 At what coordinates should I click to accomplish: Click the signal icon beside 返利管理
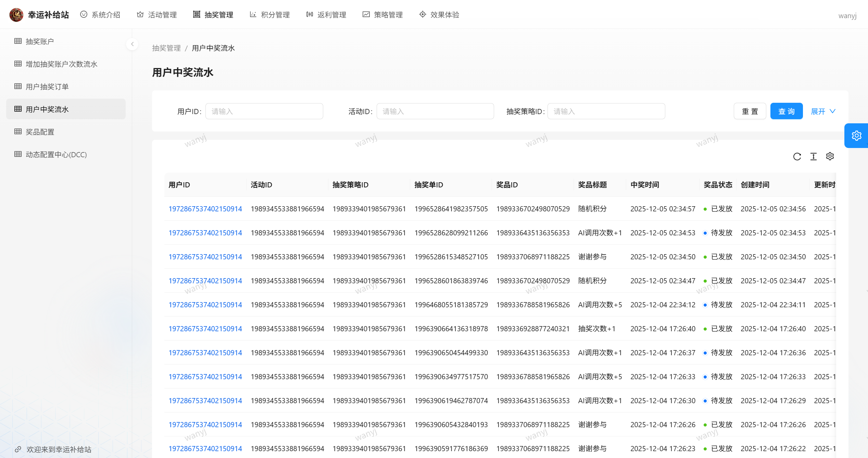(x=309, y=14)
